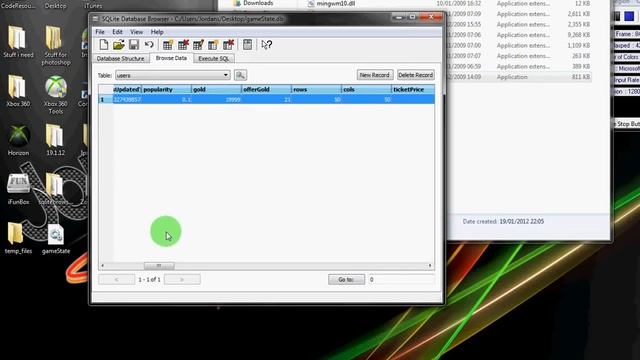Click the offerGold cell value 21
The height and width of the screenshot is (360, 640).
[267, 100]
